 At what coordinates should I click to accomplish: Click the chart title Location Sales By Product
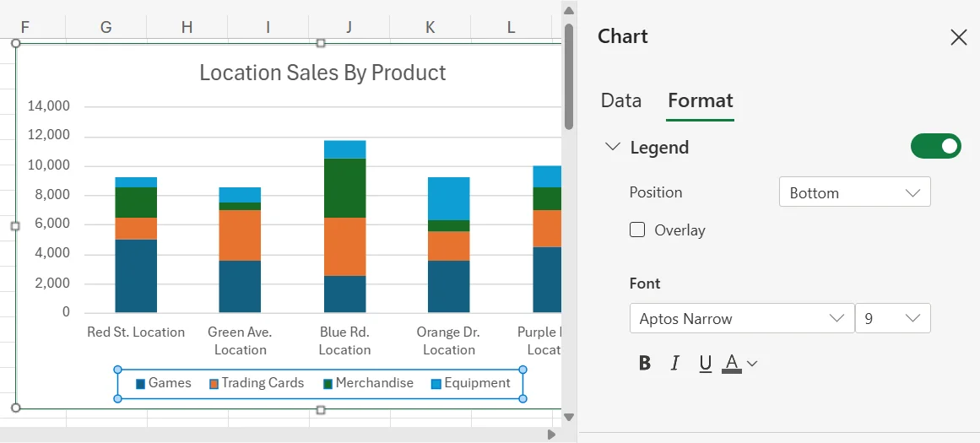pos(322,73)
